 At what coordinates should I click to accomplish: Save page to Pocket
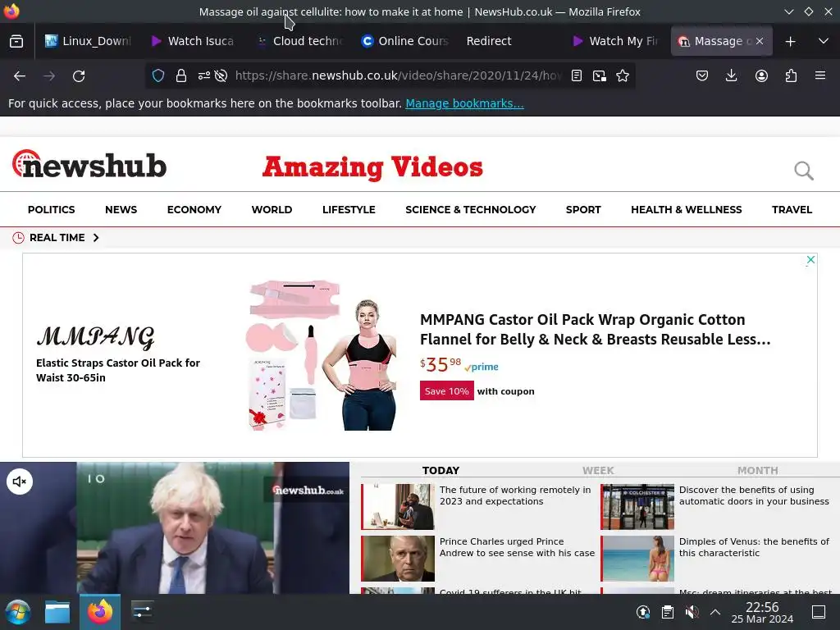pos(702,75)
